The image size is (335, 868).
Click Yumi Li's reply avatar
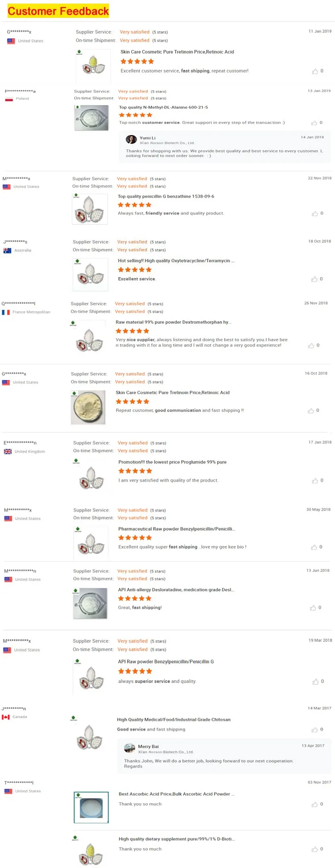tap(131, 140)
